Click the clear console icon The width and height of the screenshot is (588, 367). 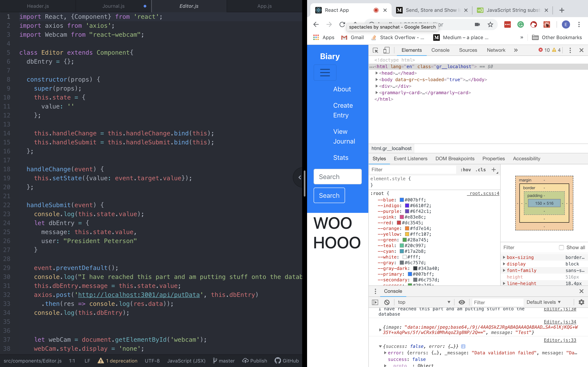(x=387, y=302)
